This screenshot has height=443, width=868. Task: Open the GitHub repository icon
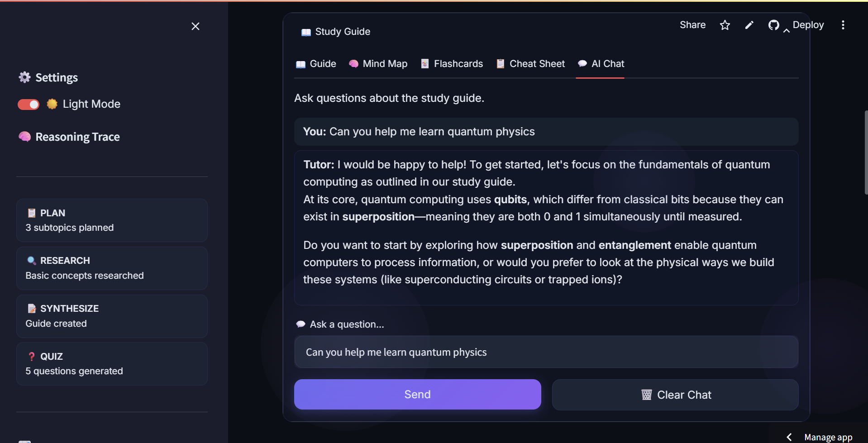point(774,25)
